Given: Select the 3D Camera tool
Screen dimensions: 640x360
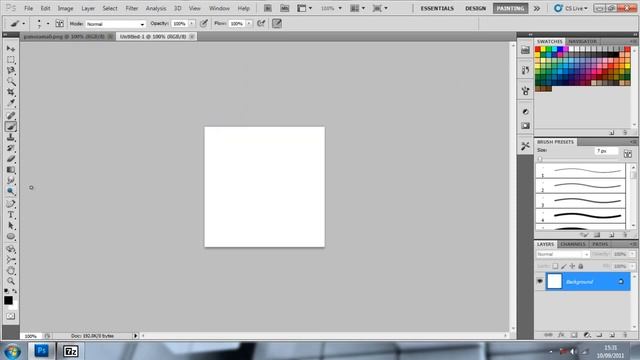Looking at the screenshot, I should click(11, 260).
